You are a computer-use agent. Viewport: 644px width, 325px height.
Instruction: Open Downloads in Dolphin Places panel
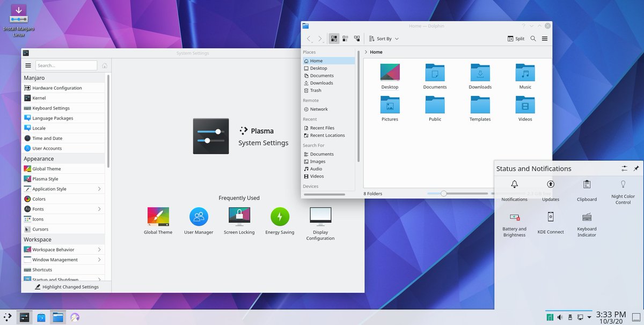tap(328, 83)
